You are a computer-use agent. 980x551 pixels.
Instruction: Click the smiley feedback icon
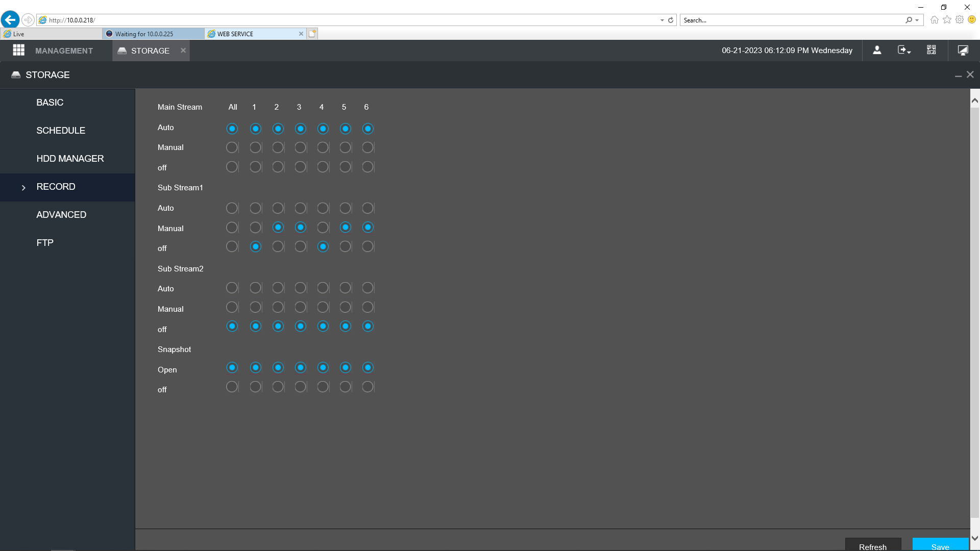(972, 20)
